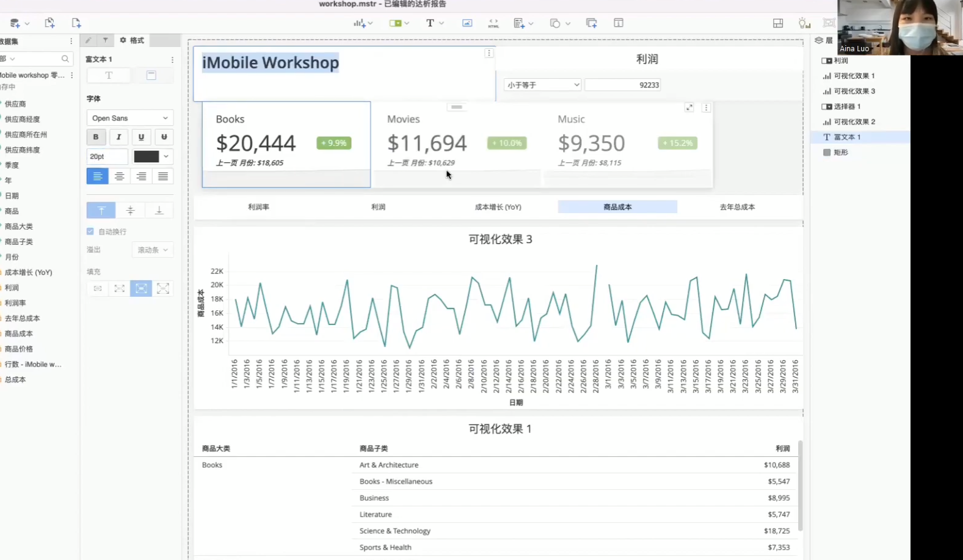Open the Open Sans font dropdown
Screen dimensions: 963x560
[129, 118]
